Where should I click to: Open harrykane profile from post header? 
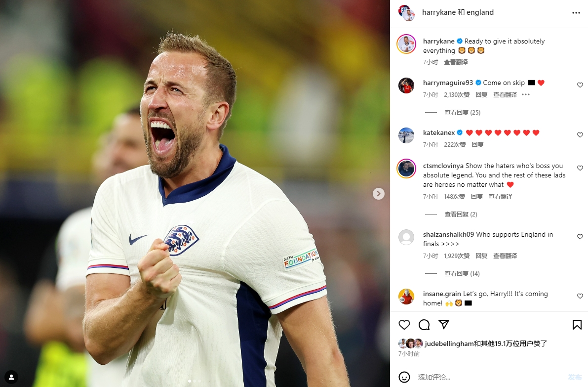(439, 12)
